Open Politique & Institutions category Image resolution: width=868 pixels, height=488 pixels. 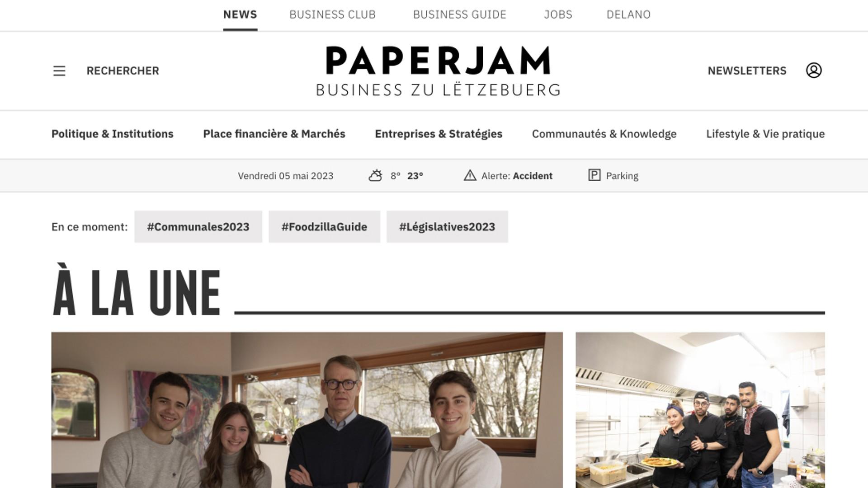113,134
